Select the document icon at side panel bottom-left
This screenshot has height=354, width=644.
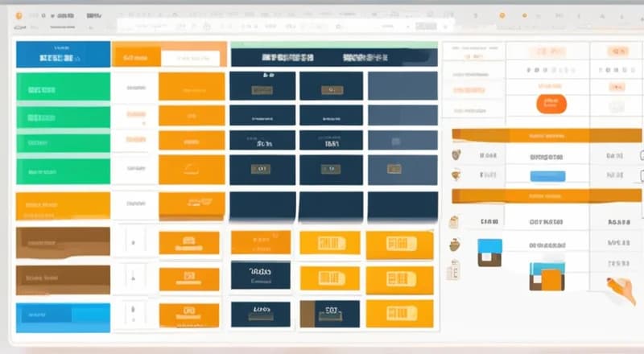(x=454, y=269)
